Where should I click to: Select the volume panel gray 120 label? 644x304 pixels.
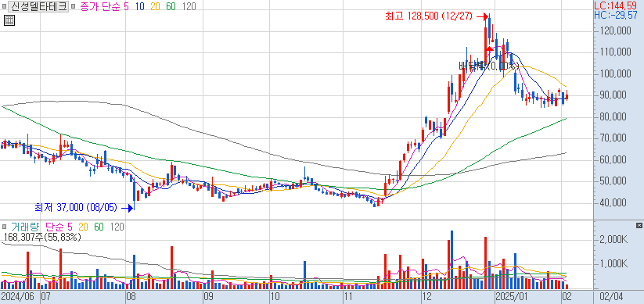[117, 227]
